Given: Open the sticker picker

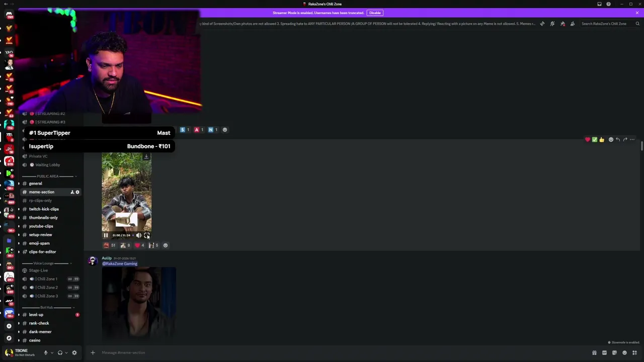Looking at the screenshot, I should 614,352.
